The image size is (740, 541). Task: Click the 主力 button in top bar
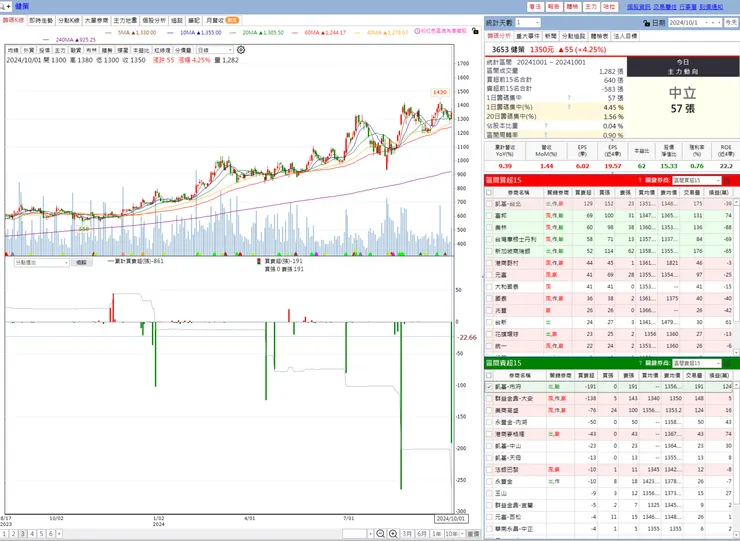[x=591, y=7]
